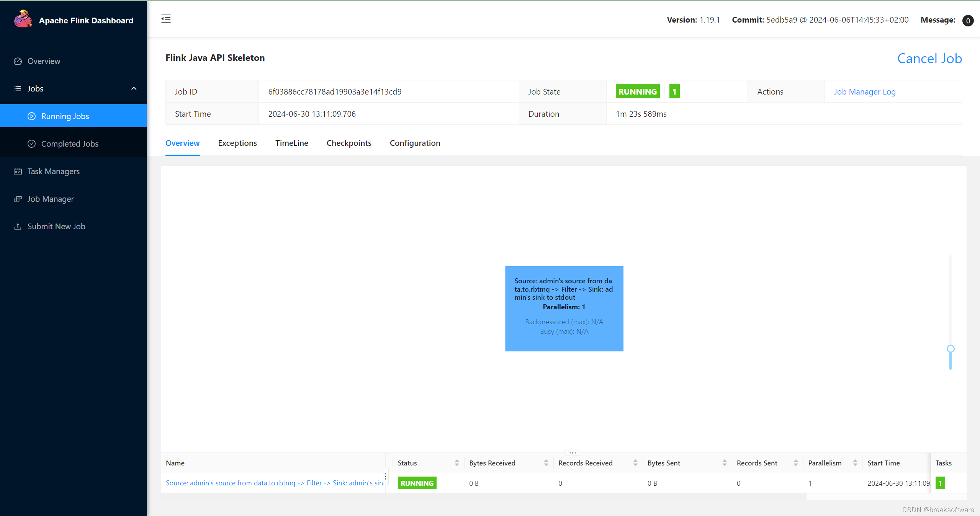Sort the table by Records Sent
980x516 pixels.
796,463
